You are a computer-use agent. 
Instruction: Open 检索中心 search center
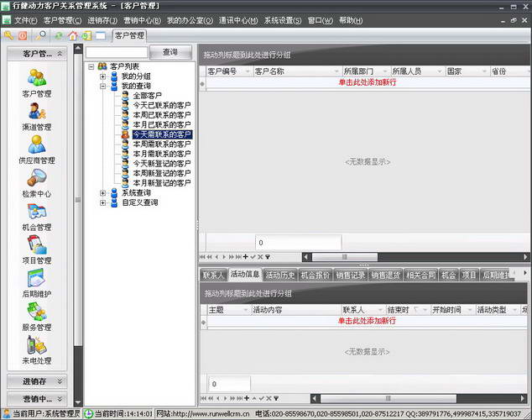pos(37,182)
